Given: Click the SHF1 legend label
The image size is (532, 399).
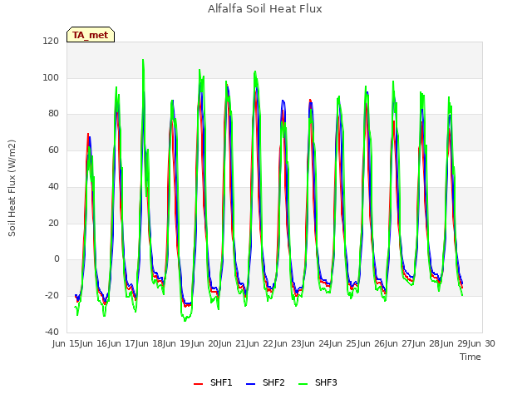Looking at the screenshot, I should click(221, 382).
